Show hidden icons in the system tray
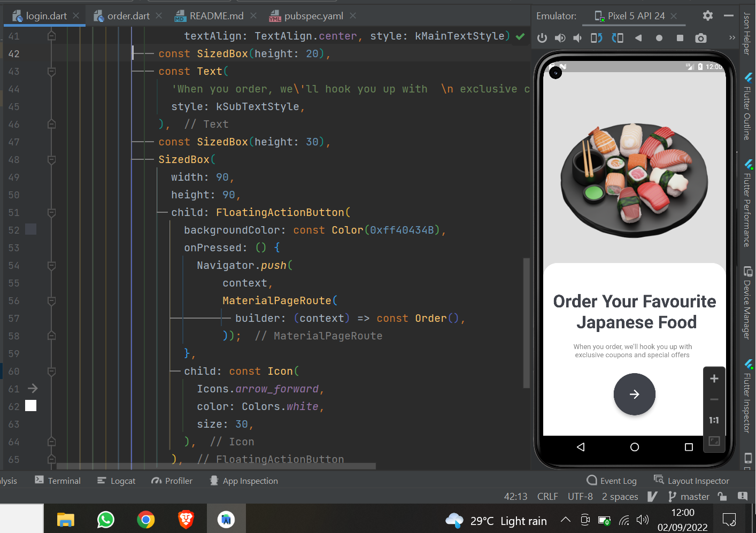The width and height of the screenshot is (756, 533). (565, 519)
